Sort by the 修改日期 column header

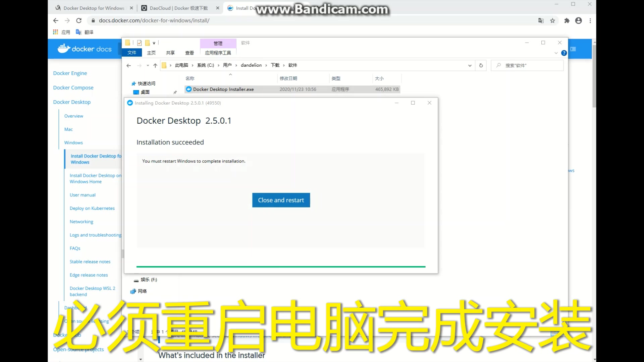coord(288,78)
